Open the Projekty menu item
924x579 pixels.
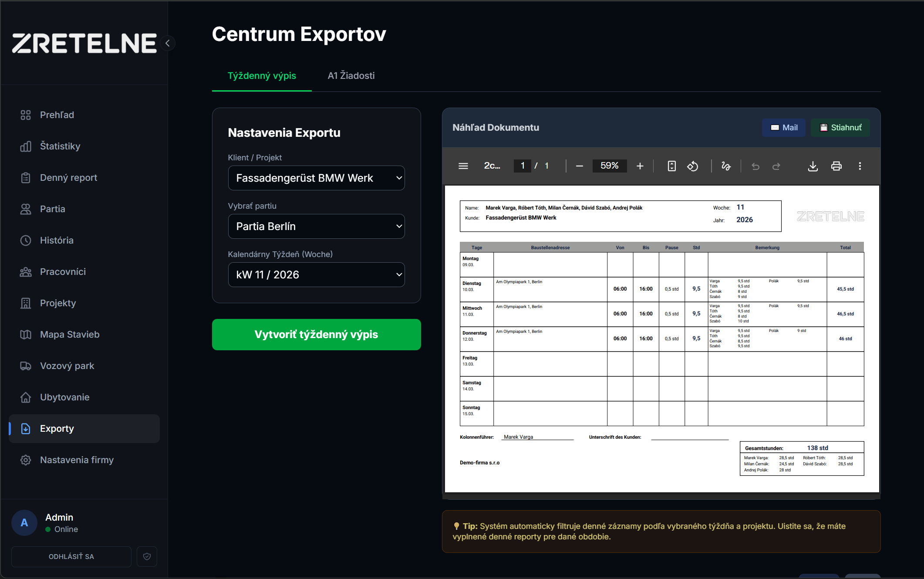click(84, 303)
